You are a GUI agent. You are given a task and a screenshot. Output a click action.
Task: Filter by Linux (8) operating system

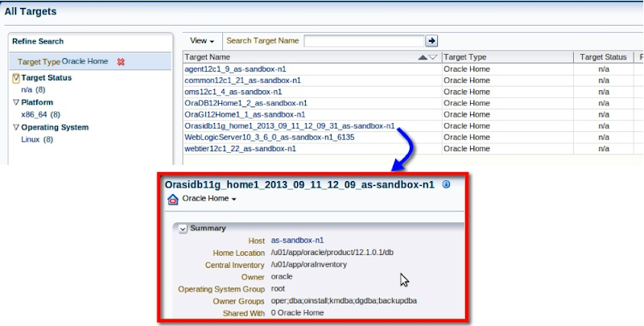tap(37, 139)
